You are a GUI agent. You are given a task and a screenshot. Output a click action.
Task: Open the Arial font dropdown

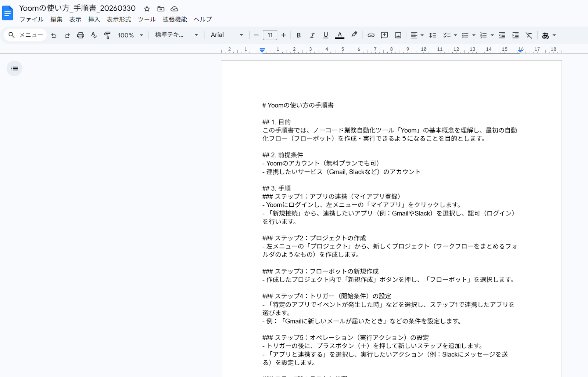227,35
